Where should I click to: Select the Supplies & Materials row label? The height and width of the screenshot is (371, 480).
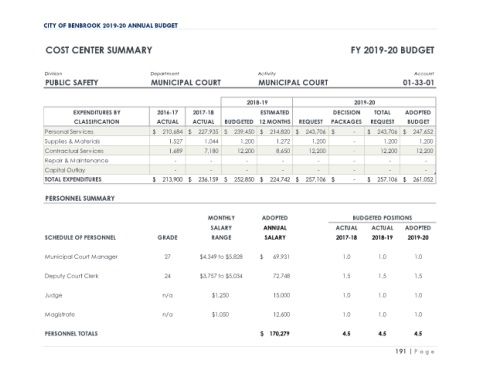click(72, 141)
